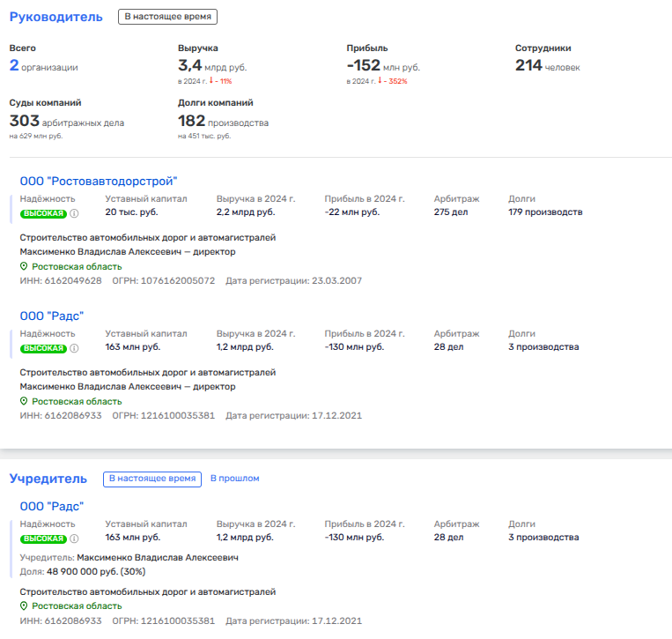The width and height of the screenshot is (672, 639).
Task: Click the Руководитель section heading
Action: (x=55, y=17)
